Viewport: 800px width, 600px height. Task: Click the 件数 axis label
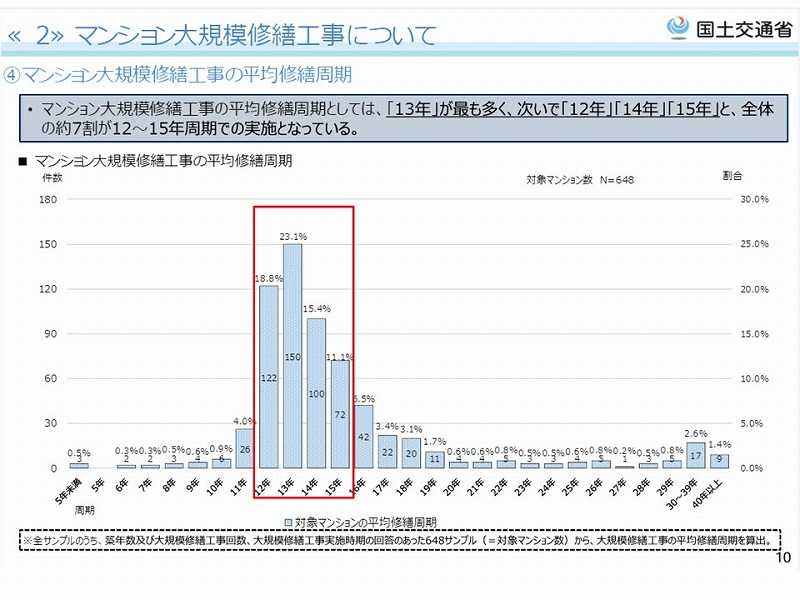click(52, 178)
